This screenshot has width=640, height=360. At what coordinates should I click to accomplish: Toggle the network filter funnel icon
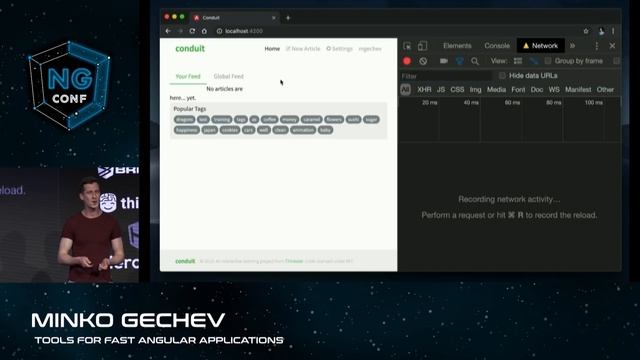(460, 61)
